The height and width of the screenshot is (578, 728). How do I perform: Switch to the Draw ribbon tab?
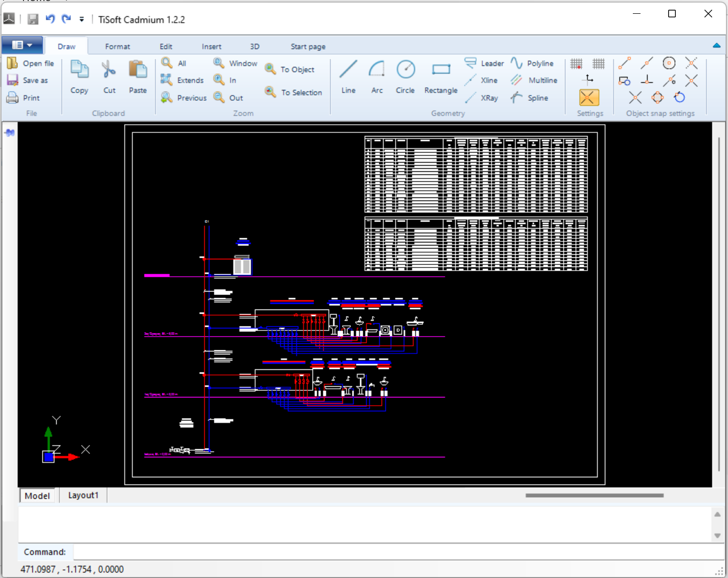[x=67, y=46]
